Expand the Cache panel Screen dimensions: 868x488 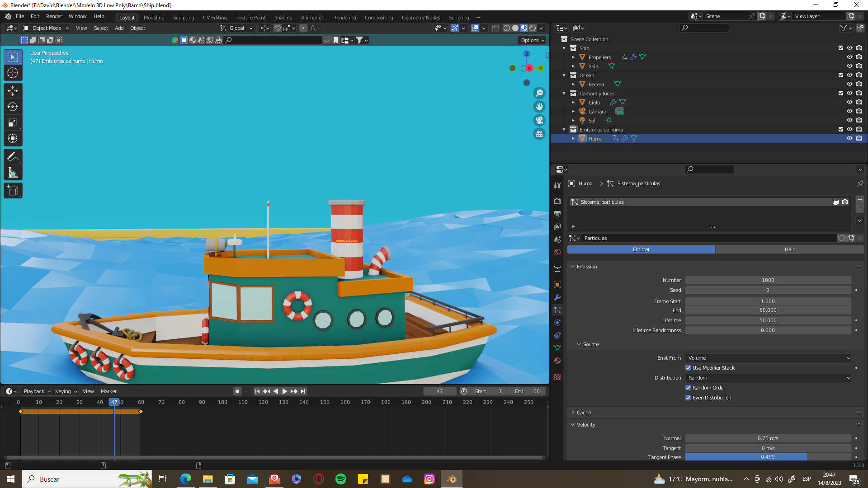click(584, 413)
